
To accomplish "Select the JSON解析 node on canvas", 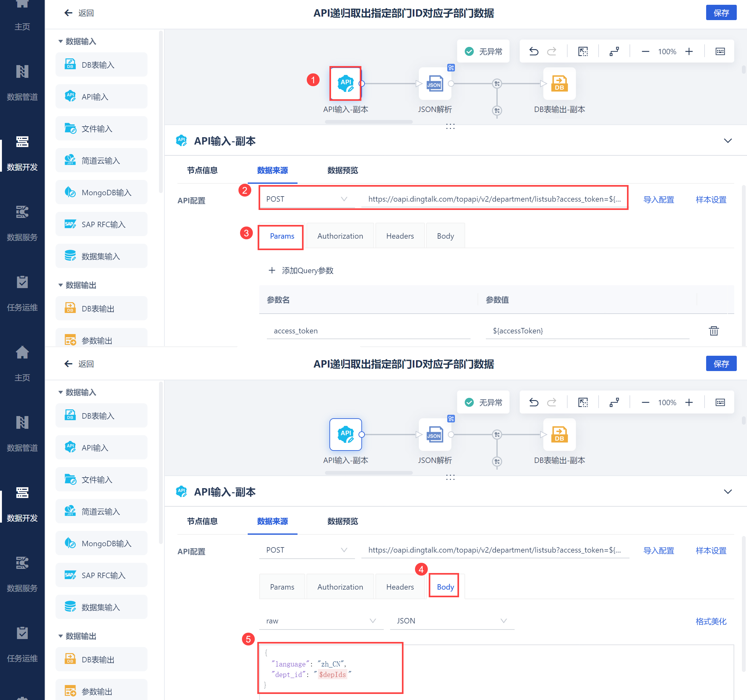I will click(x=435, y=84).
